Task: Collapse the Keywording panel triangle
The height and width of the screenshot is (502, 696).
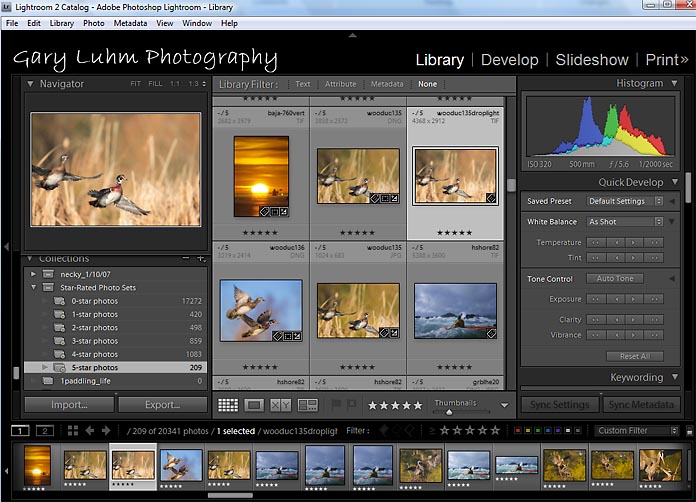Action: [x=675, y=377]
